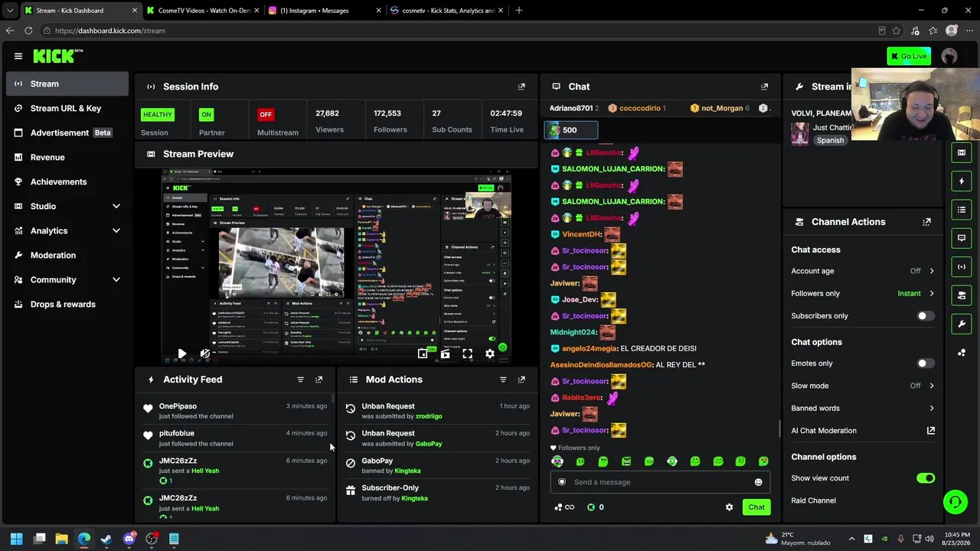Open Moderation in sidebar

(67, 255)
